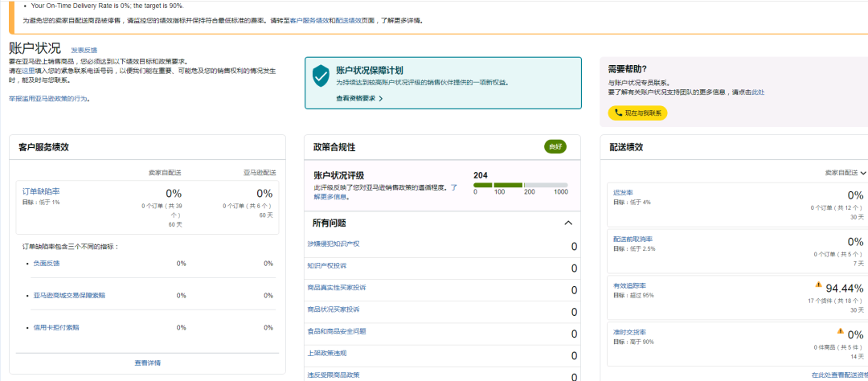This screenshot has width=868, height=381.
Task: Open the 负面反馈 metric link
Action: (47, 263)
